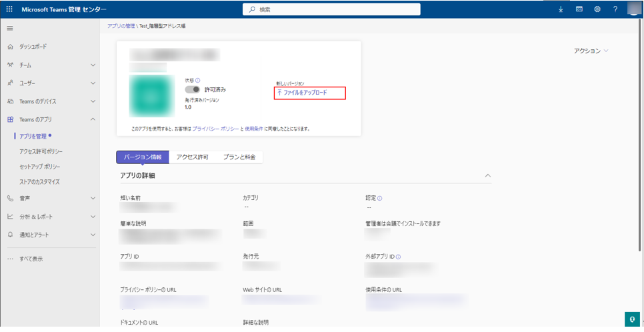The width and height of the screenshot is (644, 332).
Task: Select the バージョン情報 tab
Action: click(143, 157)
